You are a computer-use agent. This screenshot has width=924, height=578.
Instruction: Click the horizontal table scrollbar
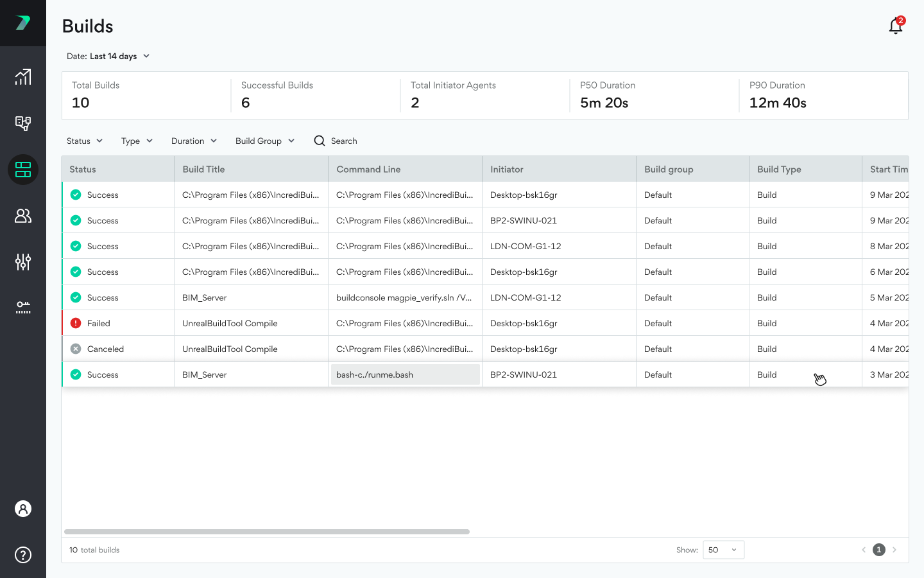(x=267, y=532)
